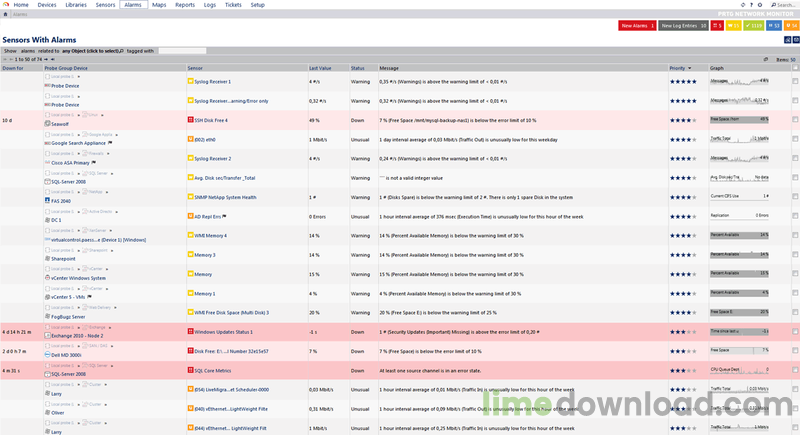Screen dimensions: 800x435
Task: Click the red SSH Disk Free 4 status icon
Action: pos(190,119)
